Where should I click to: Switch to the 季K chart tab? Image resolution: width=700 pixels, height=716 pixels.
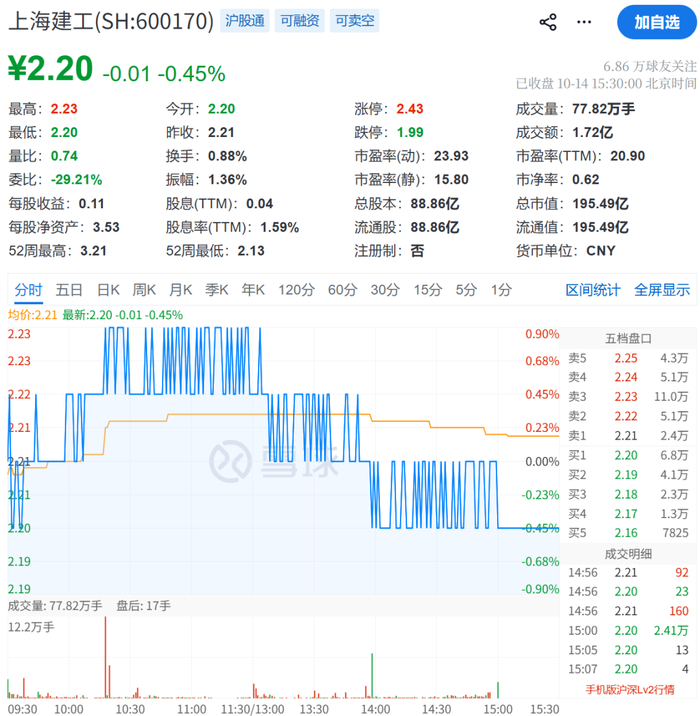click(216, 290)
